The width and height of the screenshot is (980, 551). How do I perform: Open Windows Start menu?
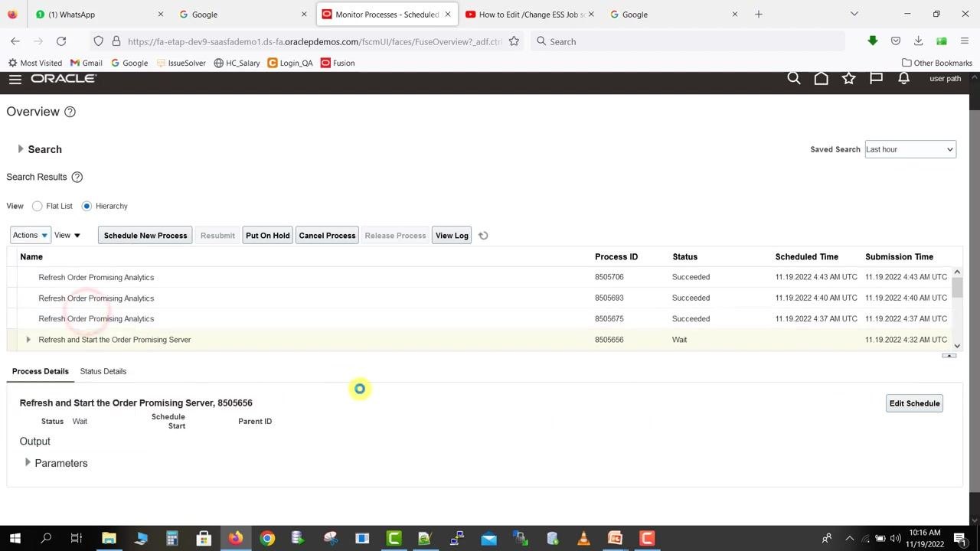point(15,539)
